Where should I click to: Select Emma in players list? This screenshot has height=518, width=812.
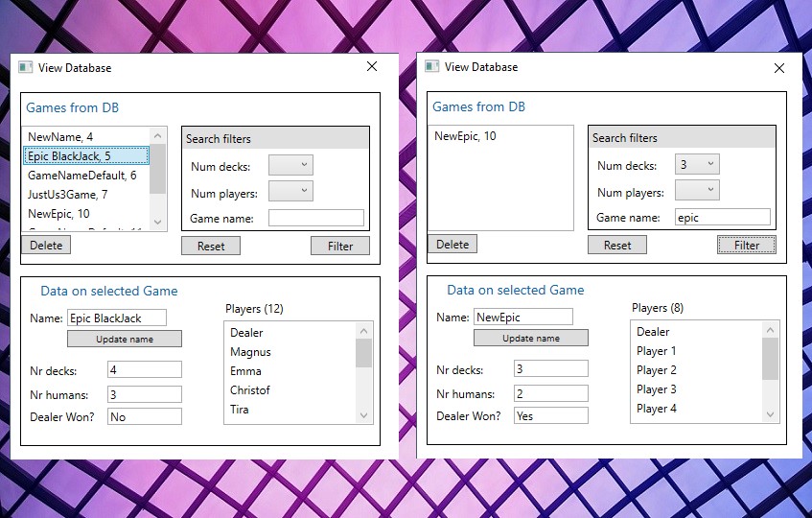click(290, 371)
